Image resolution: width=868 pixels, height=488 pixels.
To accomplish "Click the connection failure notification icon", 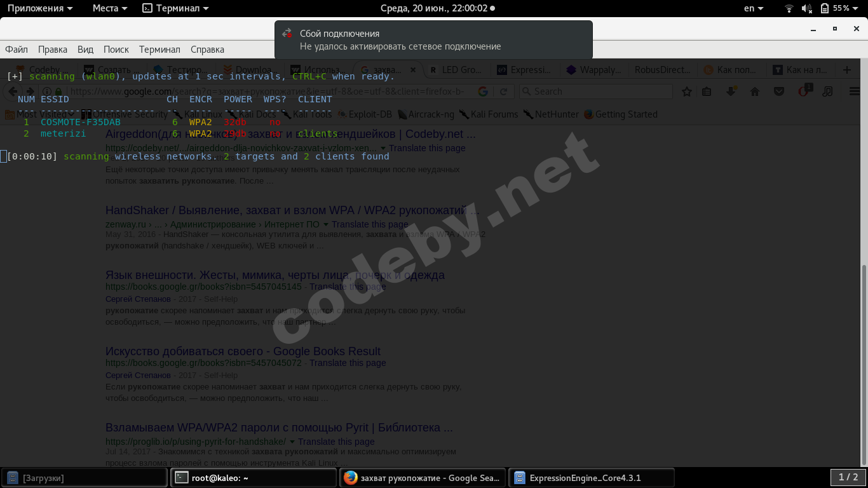I will (287, 34).
